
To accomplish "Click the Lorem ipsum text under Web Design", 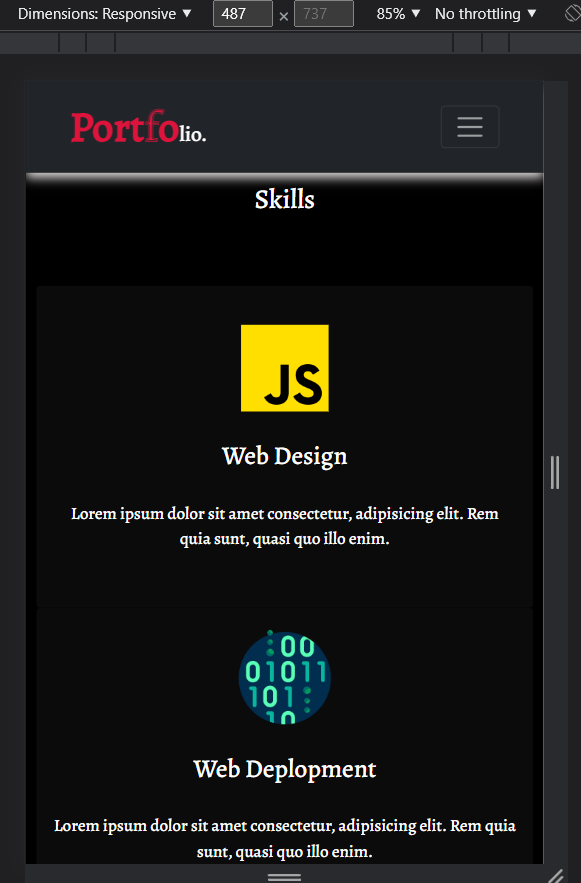I will pos(285,526).
